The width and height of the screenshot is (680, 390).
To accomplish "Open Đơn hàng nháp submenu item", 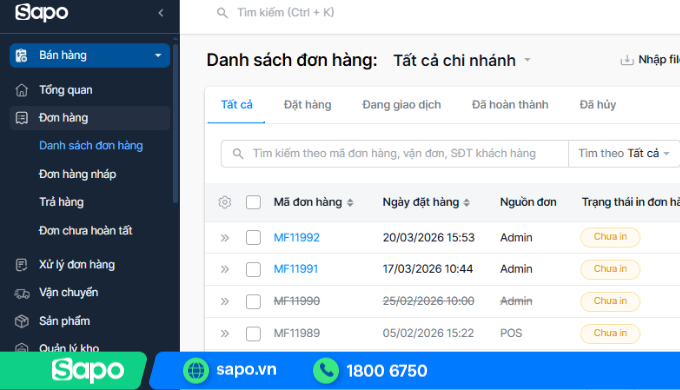I will pyautogui.click(x=78, y=174).
